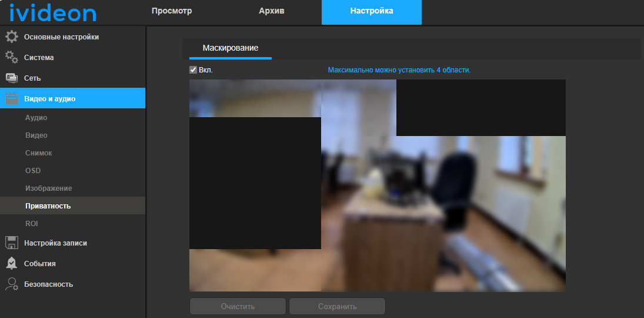The width and height of the screenshot is (644, 318).
Task: Click the Безопасность user-gear icon
Action: (x=12, y=284)
